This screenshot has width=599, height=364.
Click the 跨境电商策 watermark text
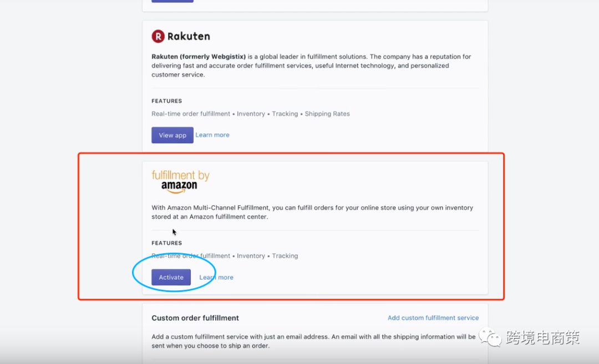tap(543, 337)
